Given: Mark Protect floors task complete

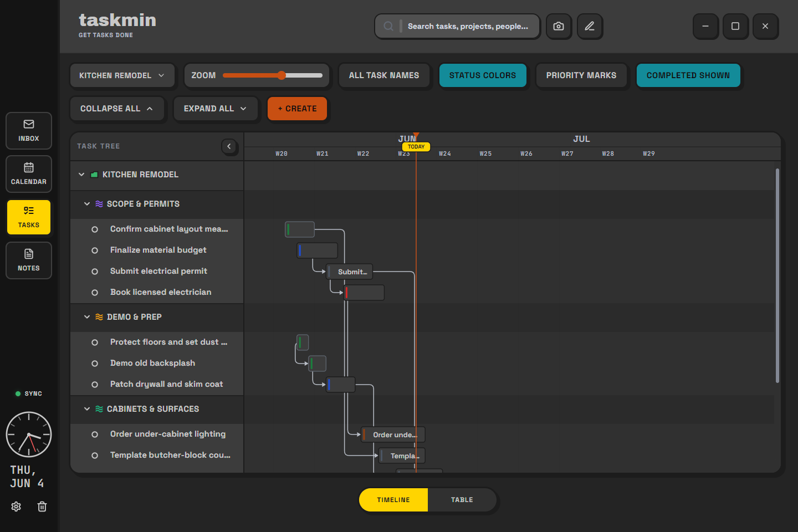Looking at the screenshot, I should pyautogui.click(x=95, y=342).
